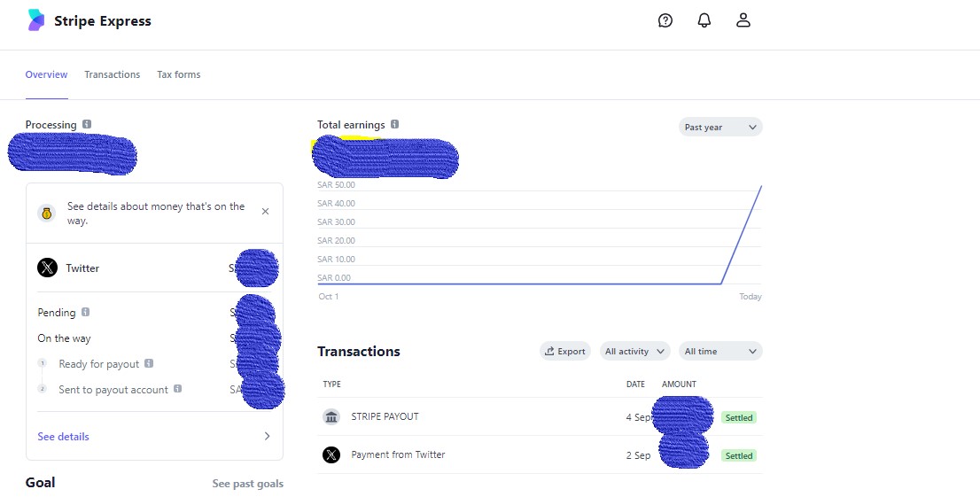The image size is (980, 497).
Task: Click the chevron arrow beside See details
Action: (267, 437)
